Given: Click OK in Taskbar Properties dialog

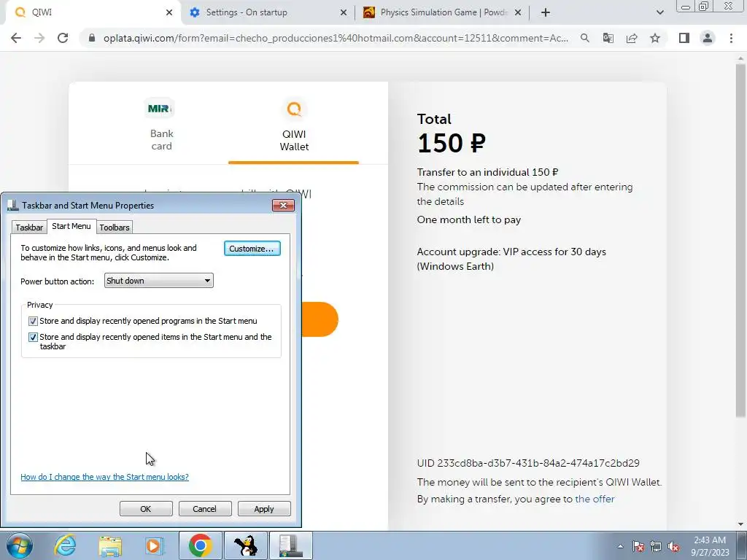Looking at the screenshot, I should [x=146, y=508].
